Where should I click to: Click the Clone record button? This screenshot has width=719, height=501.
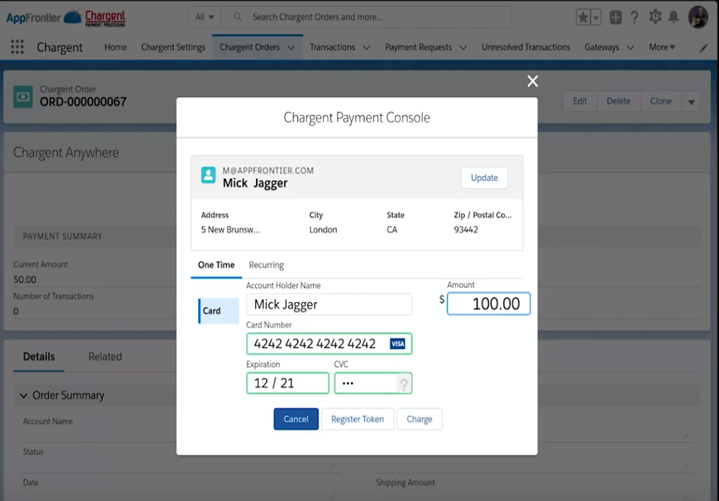coord(660,101)
